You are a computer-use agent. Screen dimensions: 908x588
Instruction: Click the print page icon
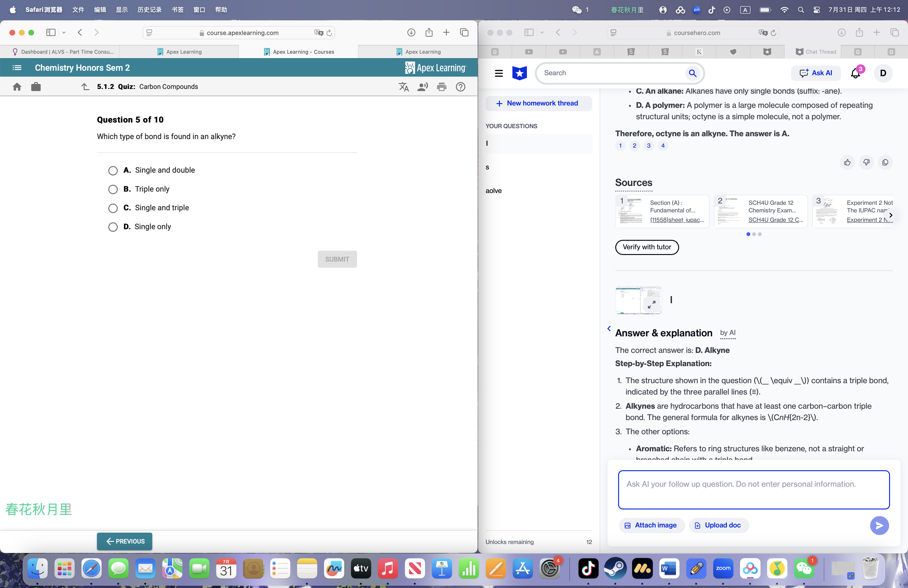pyautogui.click(x=442, y=87)
